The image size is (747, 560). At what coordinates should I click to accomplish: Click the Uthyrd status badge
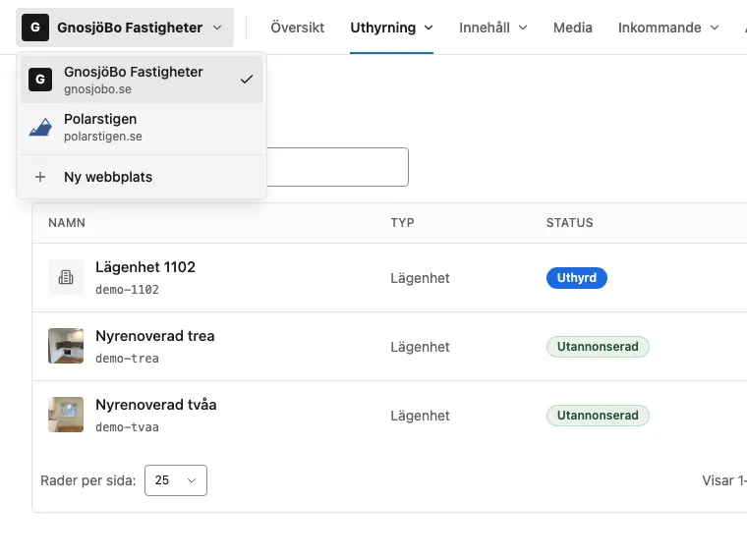pos(576,278)
